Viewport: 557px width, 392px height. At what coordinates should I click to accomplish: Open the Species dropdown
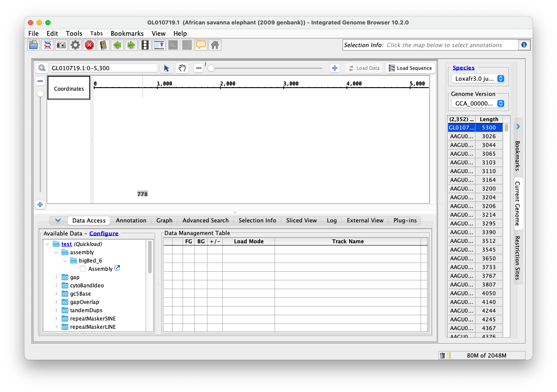(479, 79)
